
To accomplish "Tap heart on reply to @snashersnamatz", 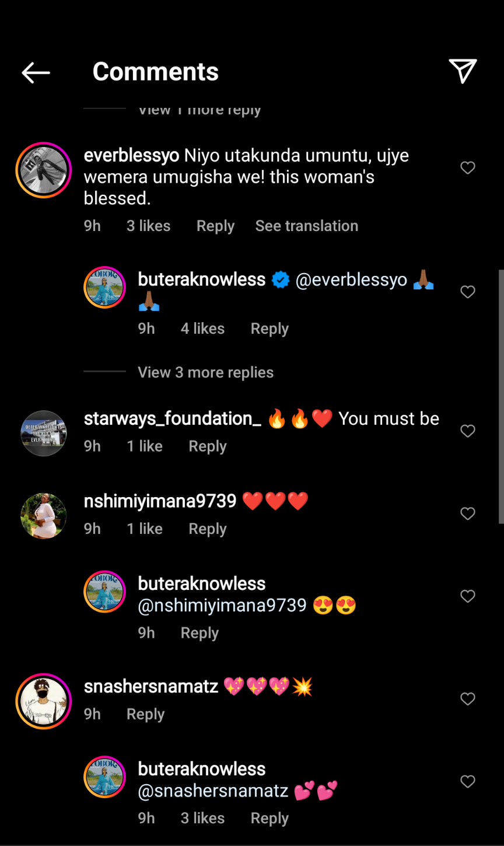I will [468, 782].
